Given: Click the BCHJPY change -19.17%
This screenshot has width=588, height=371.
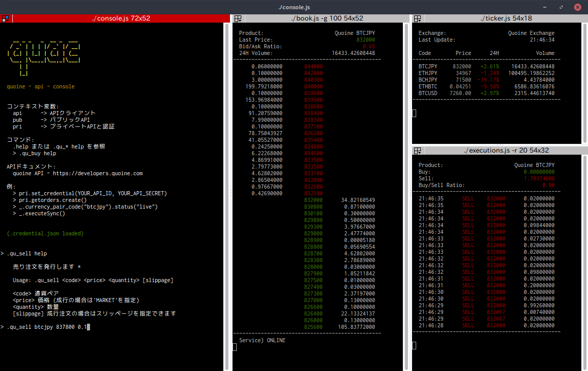Looking at the screenshot, I should 488,80.
